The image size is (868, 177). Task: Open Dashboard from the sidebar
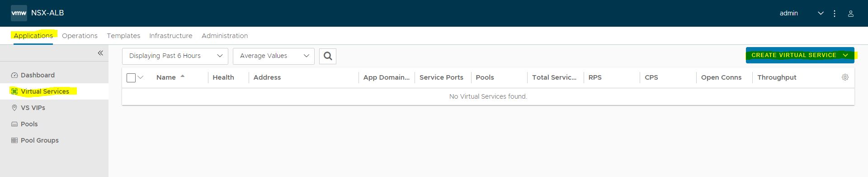click(x=38, y=75)
